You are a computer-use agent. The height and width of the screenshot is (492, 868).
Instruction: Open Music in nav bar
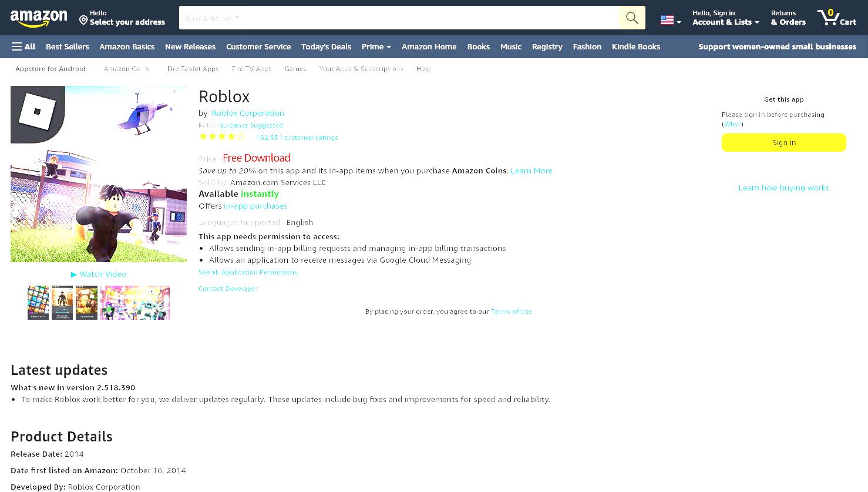click(x=511, y=46)
